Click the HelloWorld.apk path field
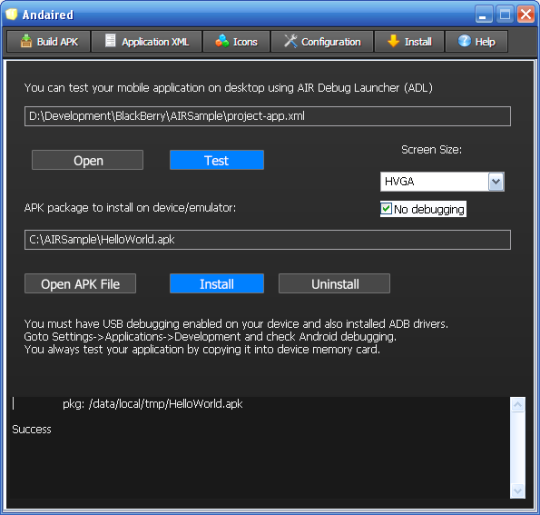 (268, 240)
